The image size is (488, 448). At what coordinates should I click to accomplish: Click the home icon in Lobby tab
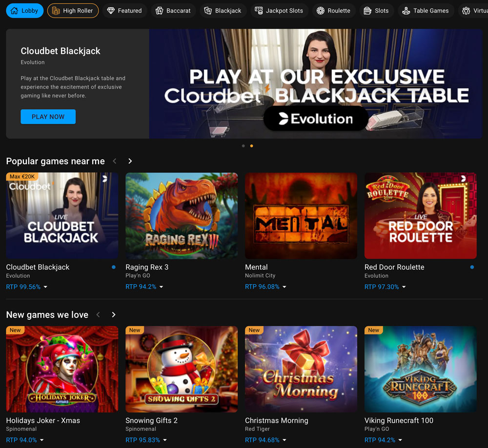click(14, 11)
